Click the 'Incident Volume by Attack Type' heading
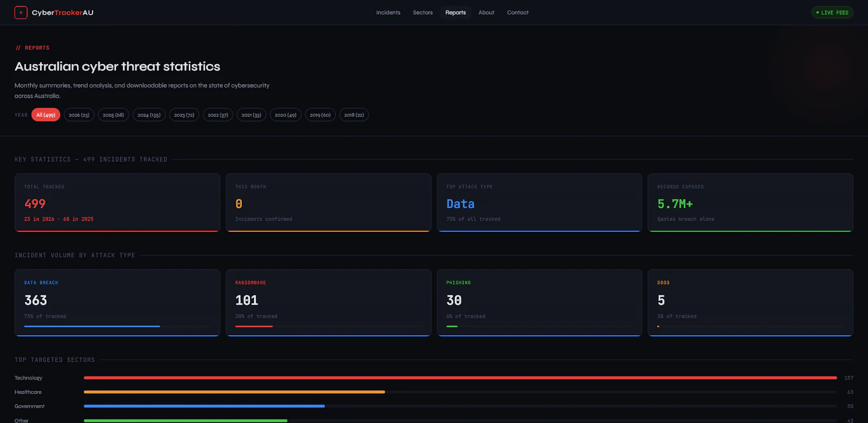868x423 pixels. [75, 255]
